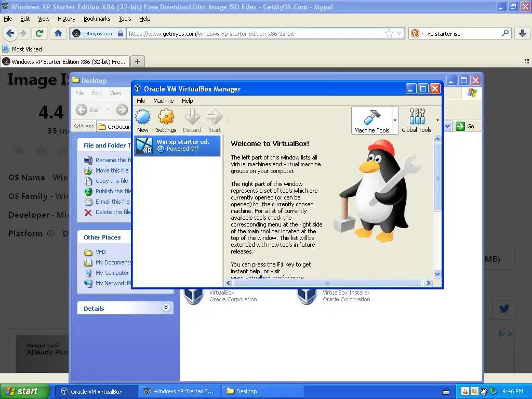Click horizontal scroll right arrow in VirtualBox
The height and width of the screenshot is (399, 532).
click(x=428, y=283)
